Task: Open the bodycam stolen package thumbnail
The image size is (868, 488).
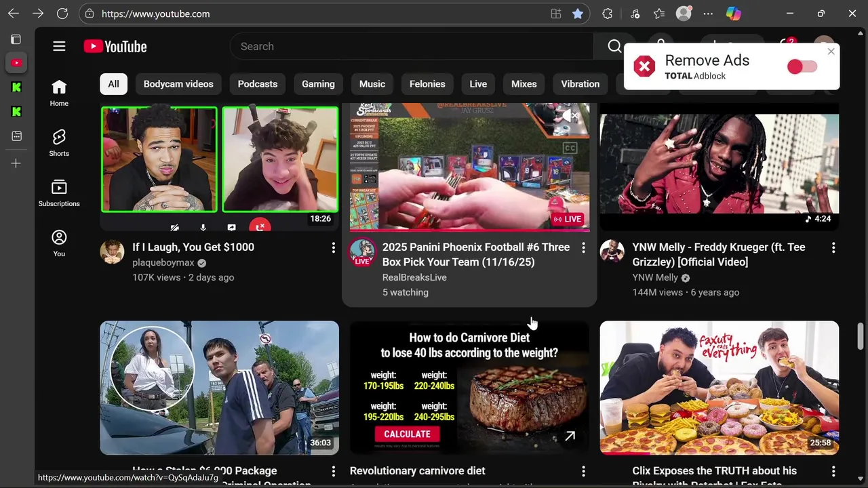Action: point(219,388)
